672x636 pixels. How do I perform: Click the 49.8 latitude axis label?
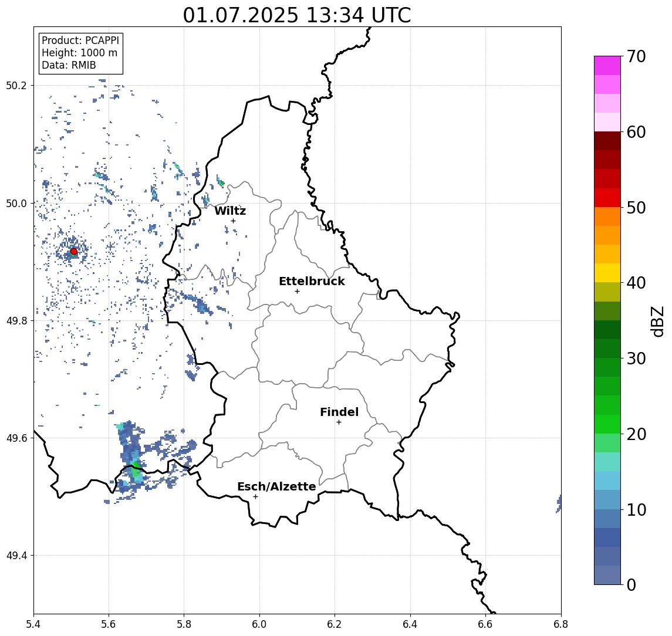16,321
